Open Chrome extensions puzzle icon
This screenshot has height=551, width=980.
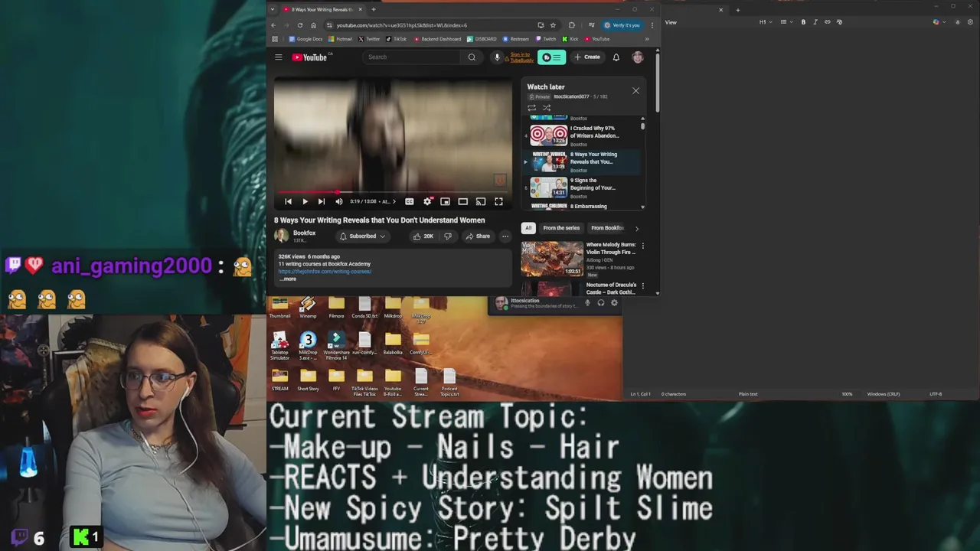[x=572, y=25]
